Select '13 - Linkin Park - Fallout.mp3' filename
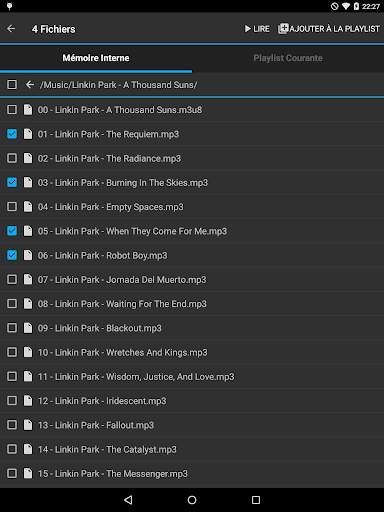This screenshot has width=384, height=512. click(x=96, y=425)
